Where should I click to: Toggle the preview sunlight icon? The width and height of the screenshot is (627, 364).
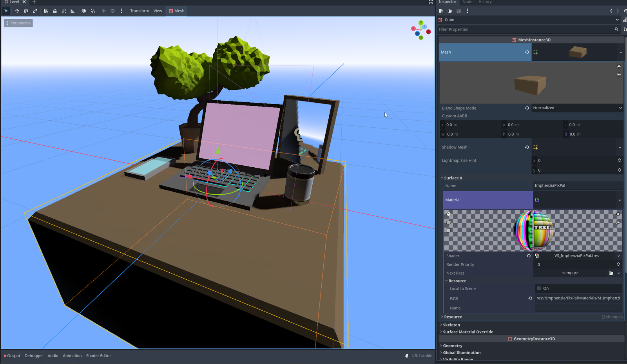103,11
